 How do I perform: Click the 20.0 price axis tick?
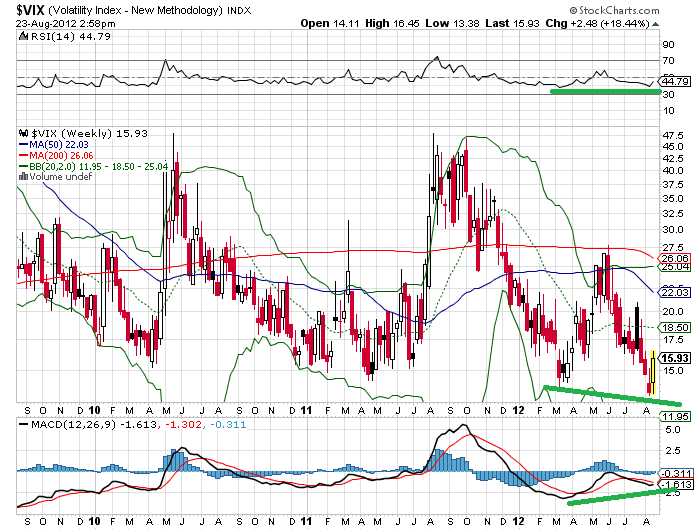tap(673, 311)
